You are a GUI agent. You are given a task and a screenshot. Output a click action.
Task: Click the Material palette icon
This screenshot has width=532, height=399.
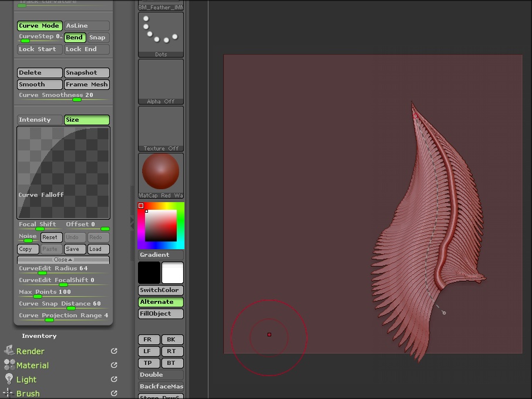pos(9,365)
